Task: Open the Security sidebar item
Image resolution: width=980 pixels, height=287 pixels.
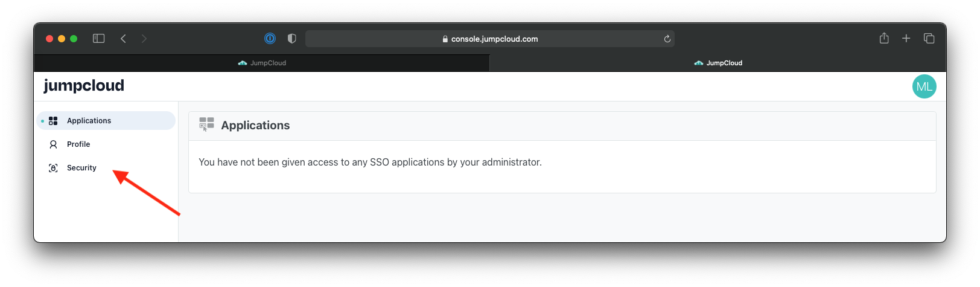Action: pyautogui.click(x=106, y=168)
